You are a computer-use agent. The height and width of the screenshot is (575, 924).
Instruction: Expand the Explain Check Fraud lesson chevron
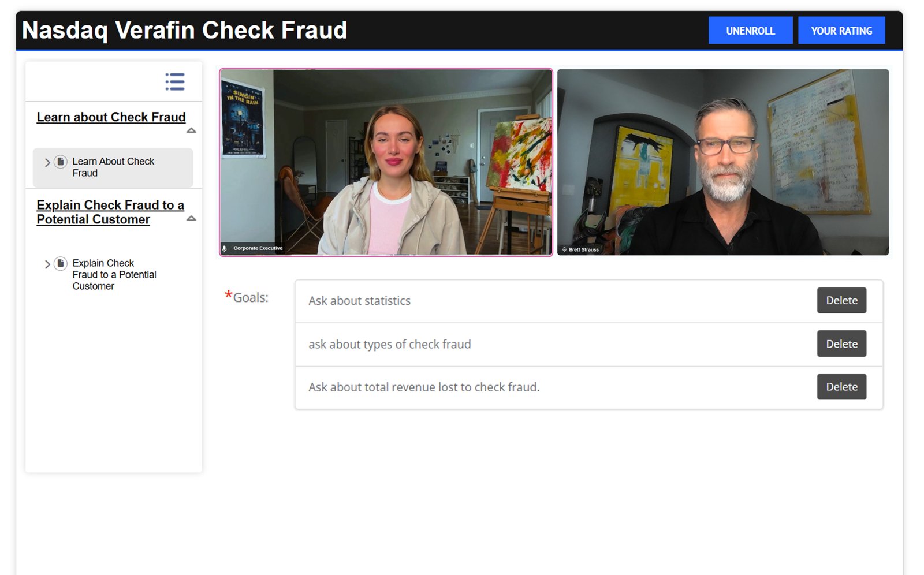coord(47,264)
